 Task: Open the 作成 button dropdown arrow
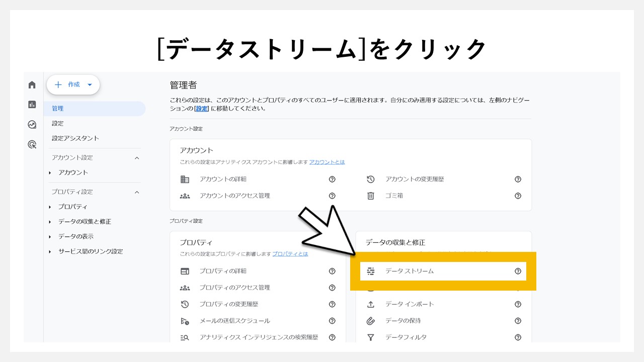[90, 84]
